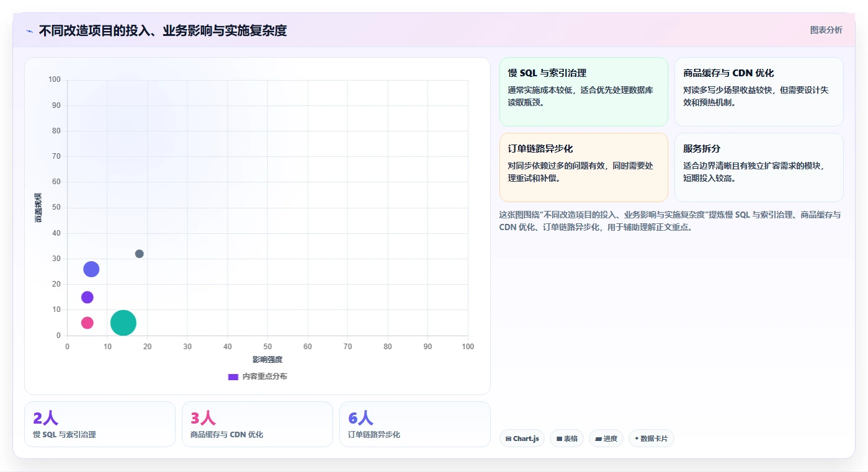Click the 订单链路异步化 stat card label
Viewport: 868px width, 472px height.
[x=374, y=435]
